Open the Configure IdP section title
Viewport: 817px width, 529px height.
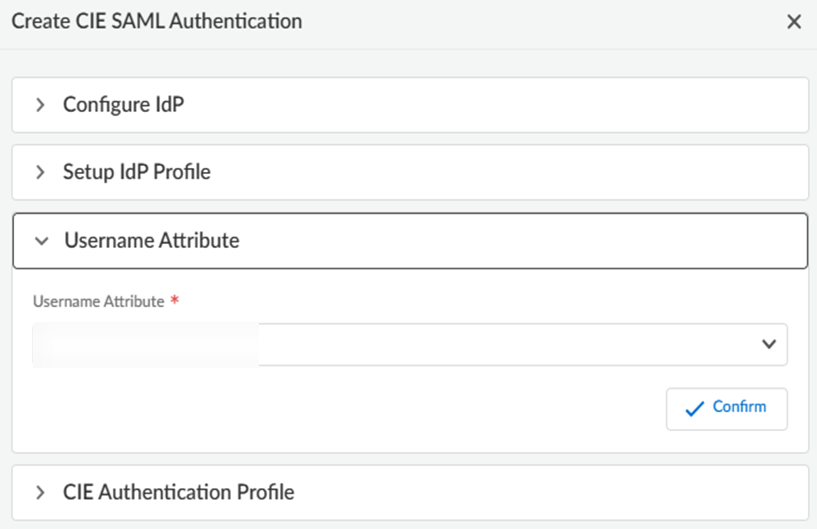tap(123, 105)
